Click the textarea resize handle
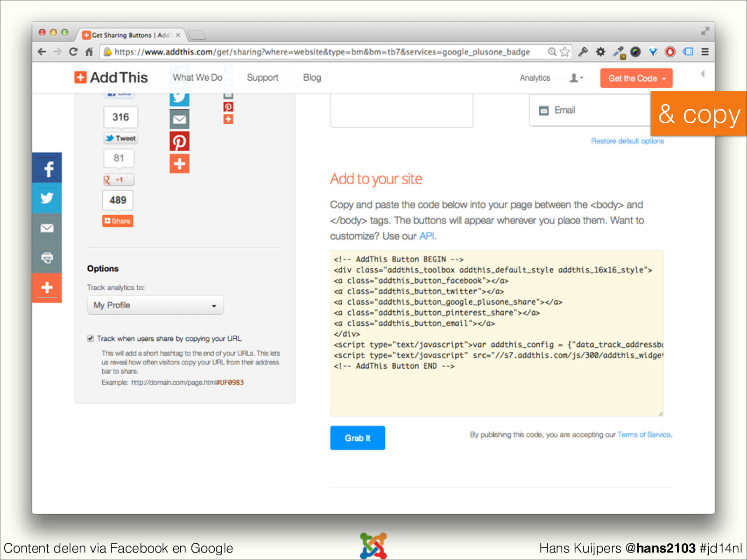The width and height of the screenshot is (747, 560). point(661,413)
